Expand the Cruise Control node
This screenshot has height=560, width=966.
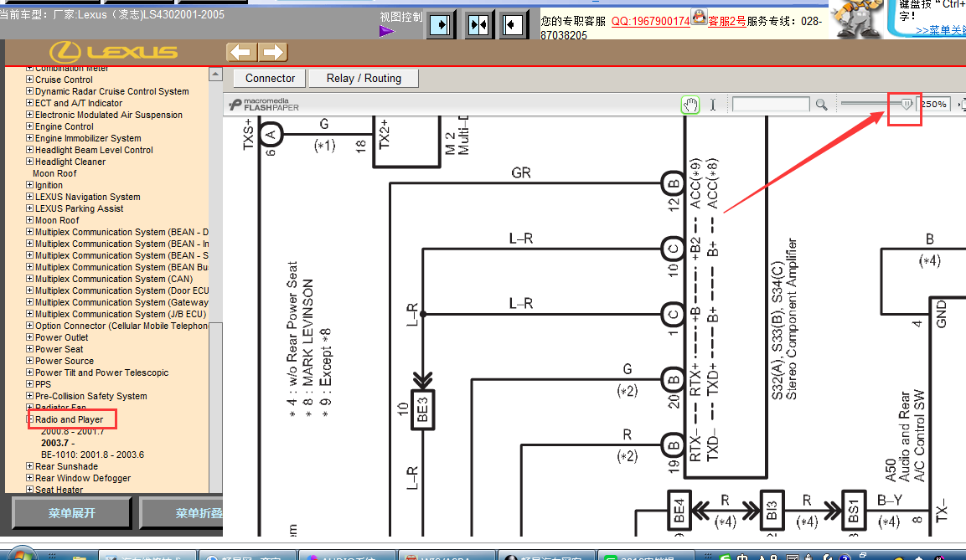click(29, 80)
